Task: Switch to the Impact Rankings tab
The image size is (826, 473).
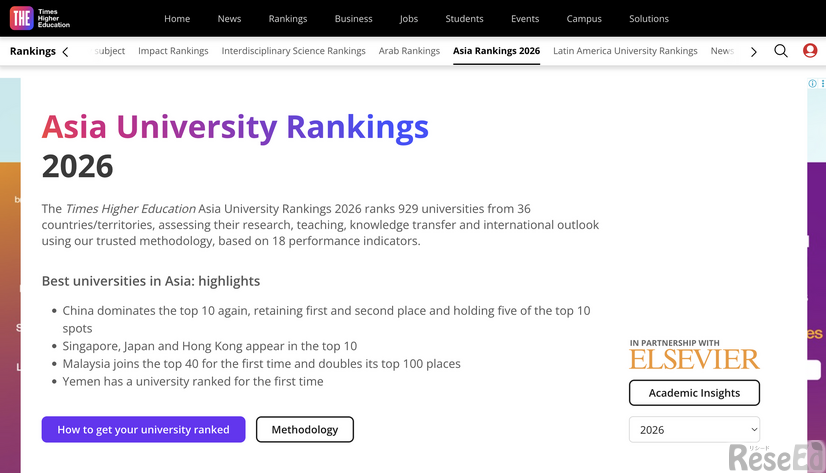Action: (x=173, y=51)
